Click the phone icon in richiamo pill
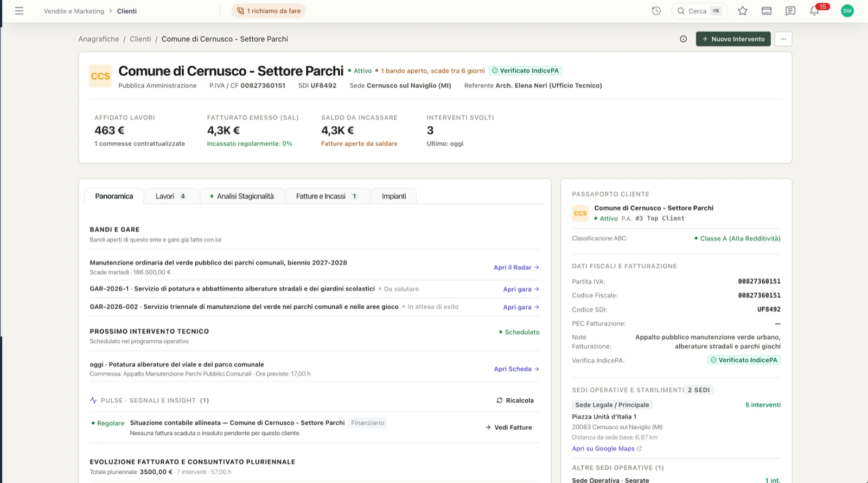868x483 pixels. (x=240, y=11)
